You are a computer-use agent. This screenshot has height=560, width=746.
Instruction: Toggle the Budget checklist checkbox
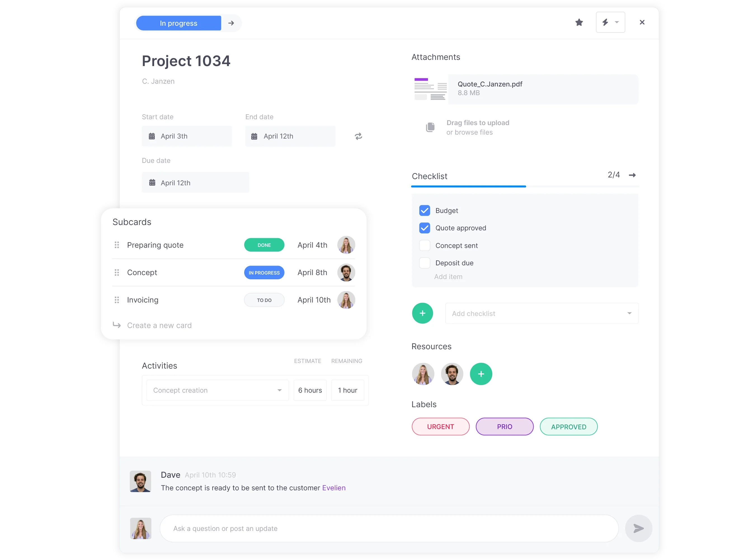pos(424,210)
